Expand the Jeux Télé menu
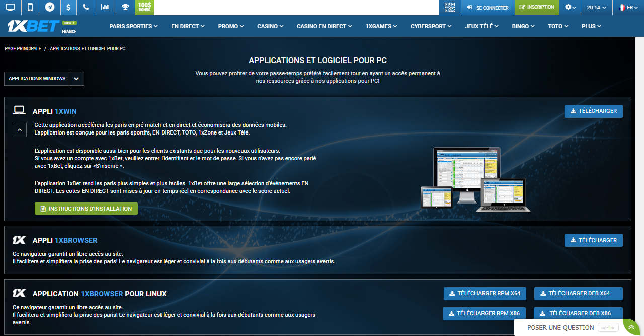Viewport: 644px width, 336px height. tap(481, 26)
